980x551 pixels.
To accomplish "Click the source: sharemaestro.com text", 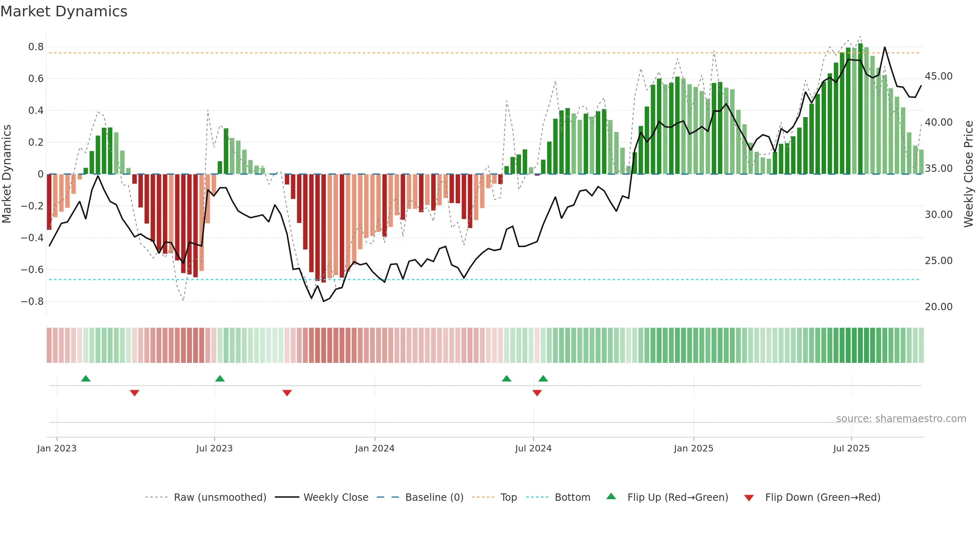I will pyautogui.click(x=901, y=419).
